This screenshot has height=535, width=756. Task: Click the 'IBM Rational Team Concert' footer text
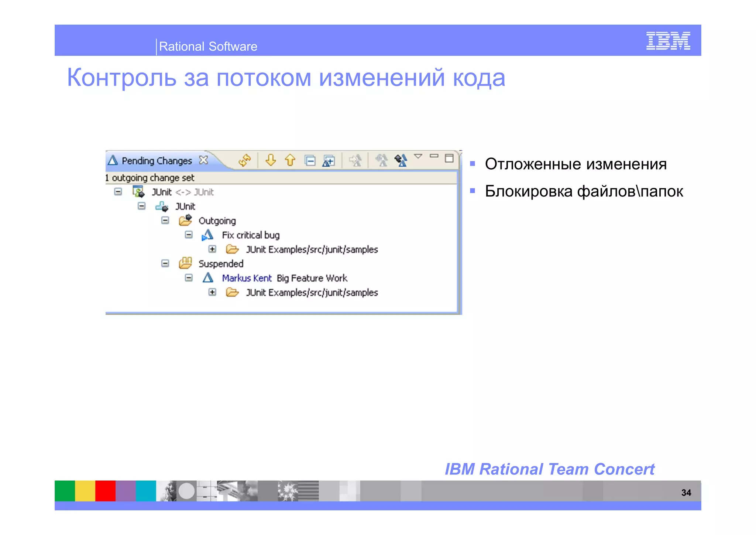pos(549,469)
